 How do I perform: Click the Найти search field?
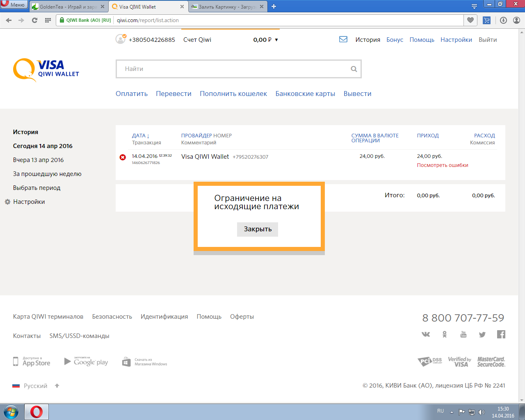pyautogui.click(x=238, y=69)
